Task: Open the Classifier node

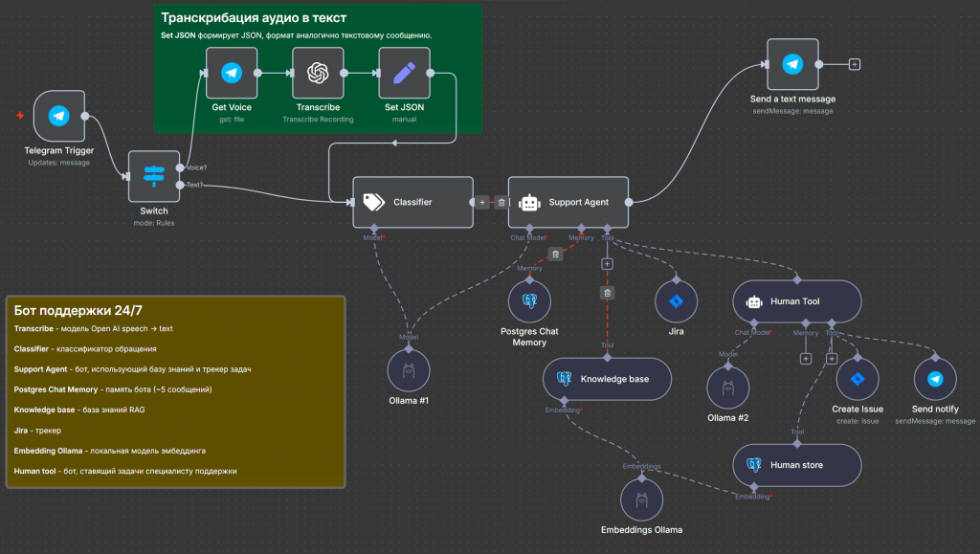Action: click(x=413, y=202)
